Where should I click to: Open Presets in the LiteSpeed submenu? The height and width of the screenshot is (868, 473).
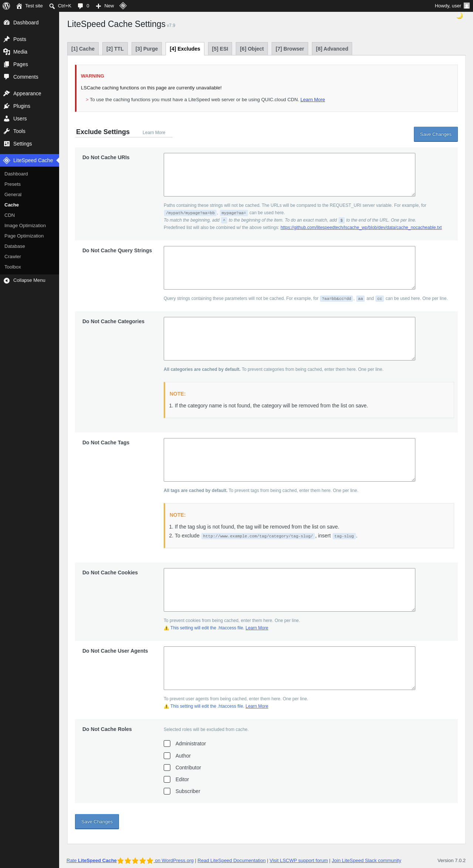13,184
